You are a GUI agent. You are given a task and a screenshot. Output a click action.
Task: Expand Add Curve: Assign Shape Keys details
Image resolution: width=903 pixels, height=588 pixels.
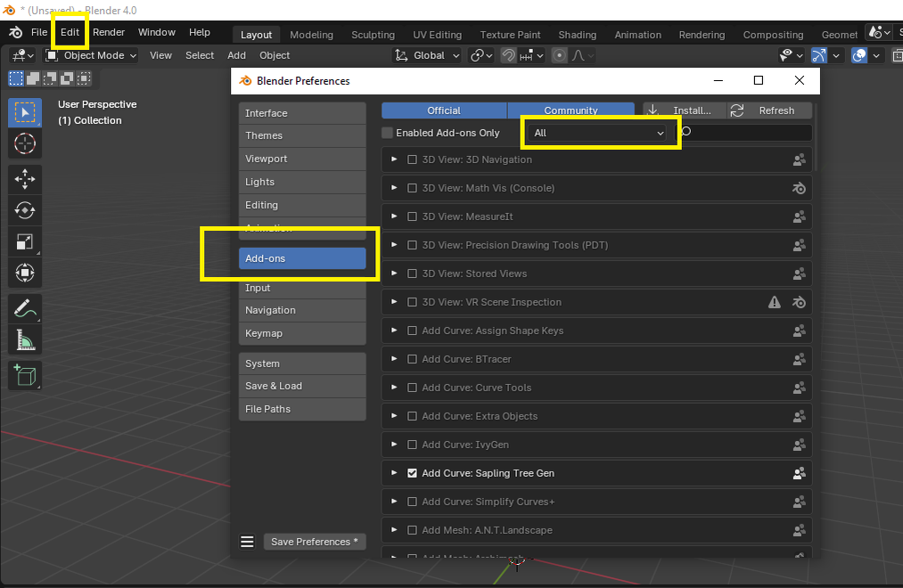(394, 331)
